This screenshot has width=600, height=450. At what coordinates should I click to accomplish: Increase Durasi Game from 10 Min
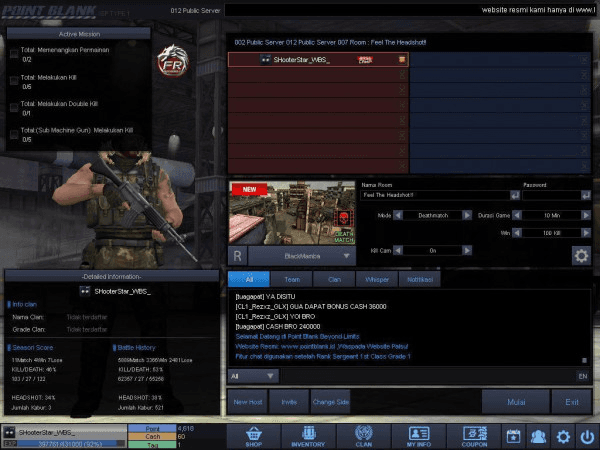[x=586, y=215]
